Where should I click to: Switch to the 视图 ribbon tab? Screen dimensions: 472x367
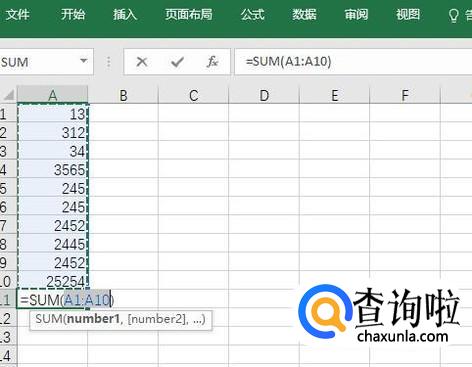tap(408, 15)
